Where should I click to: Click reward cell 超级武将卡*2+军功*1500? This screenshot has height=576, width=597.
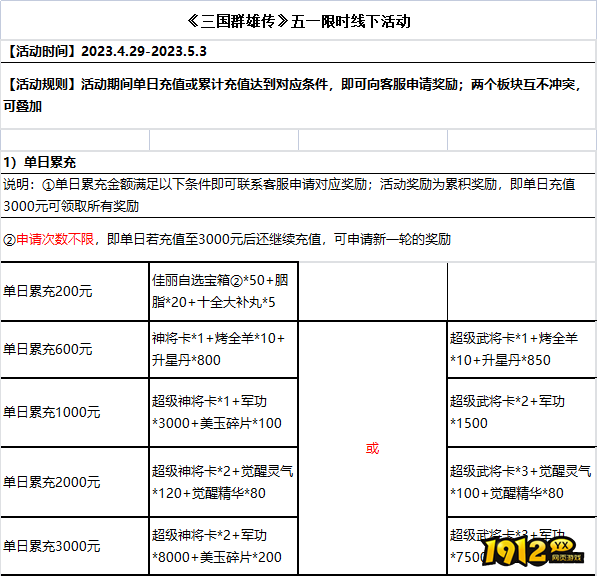[522, 412]
